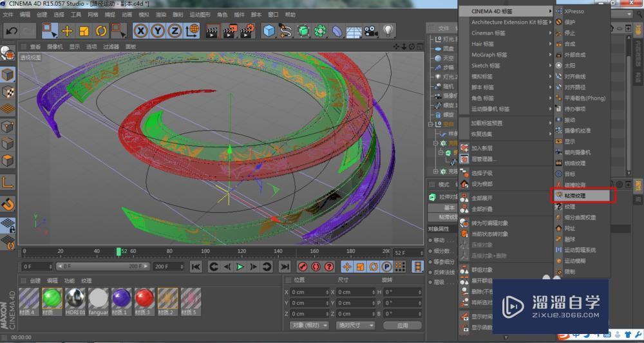
Task: Open the 运动图形 menu in menu bar
Action: [x=200, y=14]
